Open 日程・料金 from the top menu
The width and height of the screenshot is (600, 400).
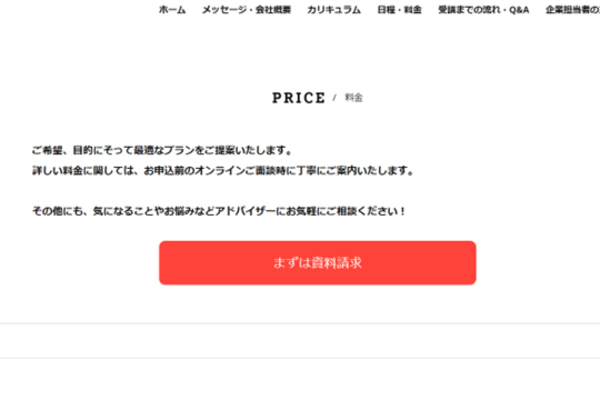[399, 9]
